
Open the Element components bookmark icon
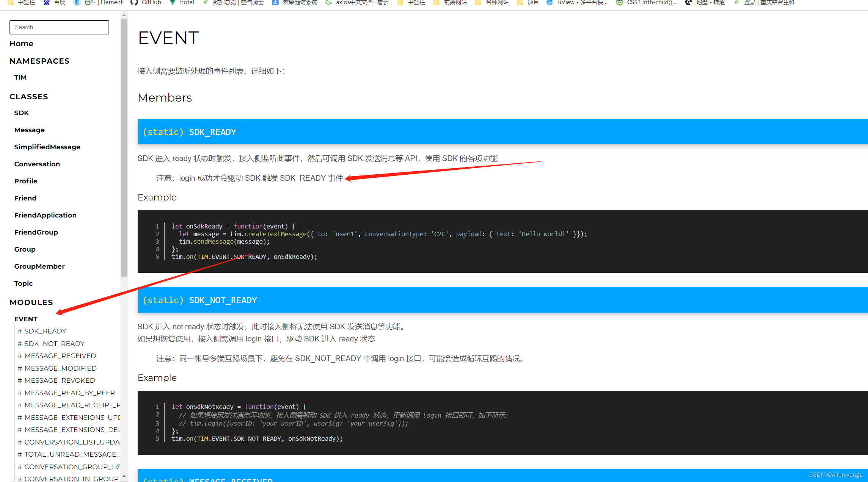77,2
